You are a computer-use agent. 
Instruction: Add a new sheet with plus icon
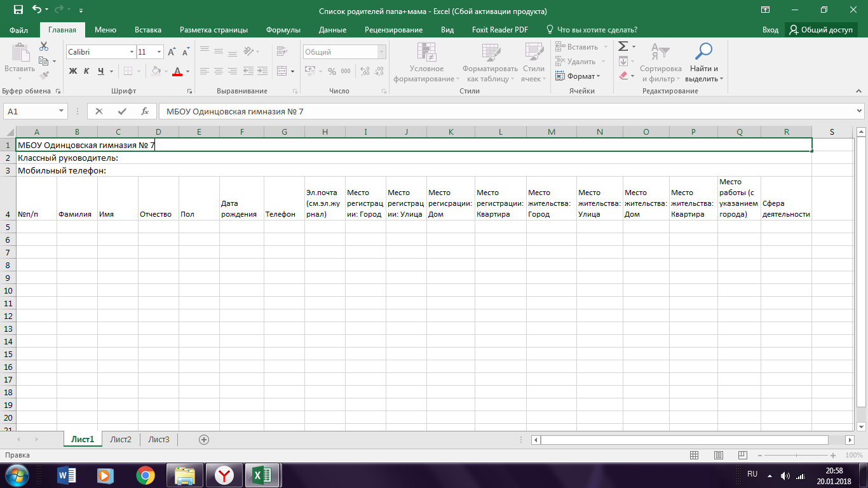(x=204, y=439)
